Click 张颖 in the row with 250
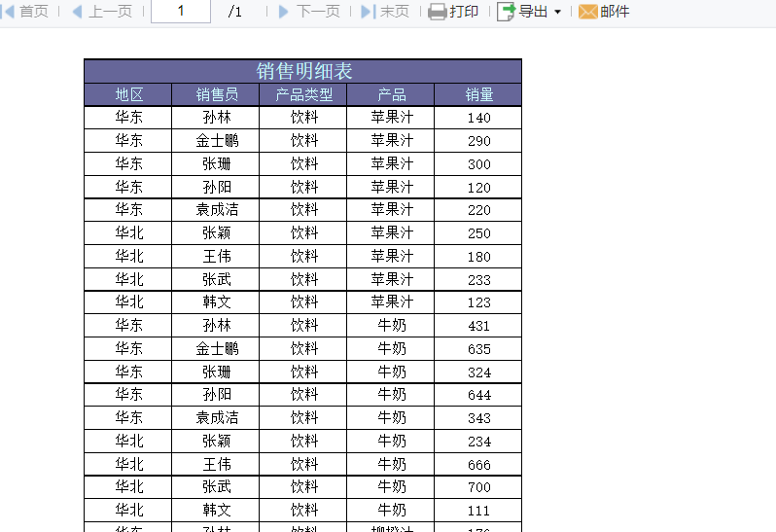Viewport: 776px width, 532px height. (217, 233)
